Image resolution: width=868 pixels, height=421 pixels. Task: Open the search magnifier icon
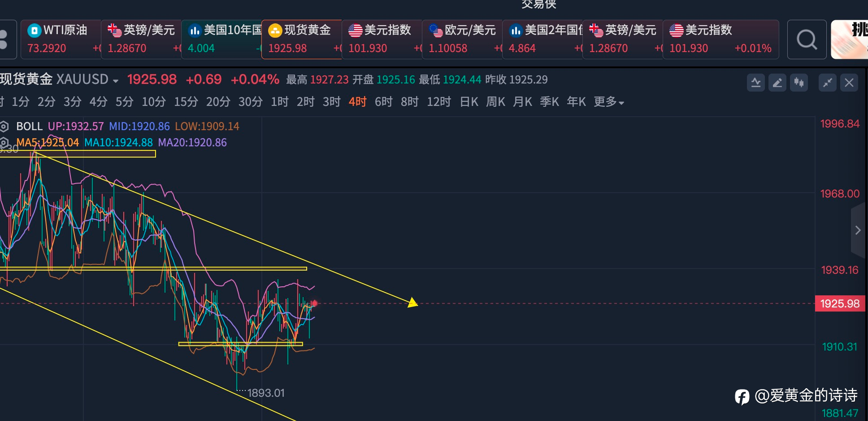pyautogui.click(x=807, y=39)
